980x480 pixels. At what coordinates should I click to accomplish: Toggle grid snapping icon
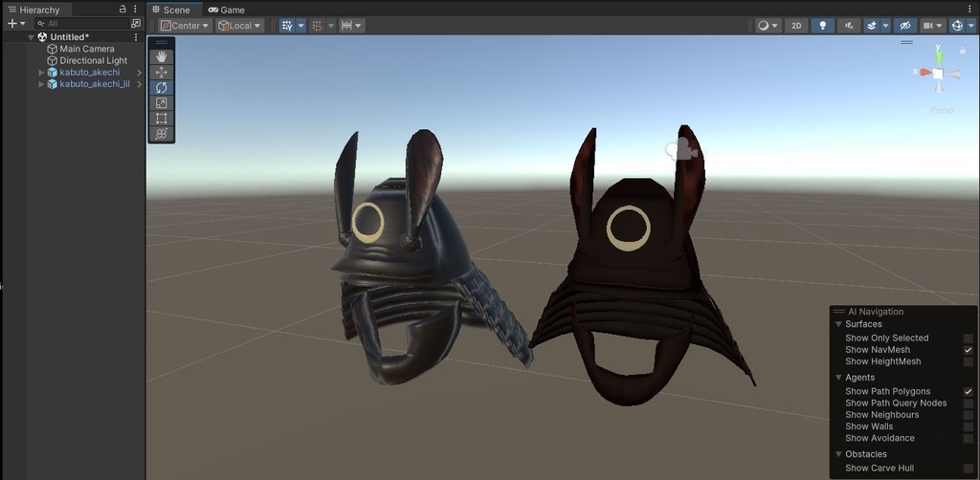(318, 26)
